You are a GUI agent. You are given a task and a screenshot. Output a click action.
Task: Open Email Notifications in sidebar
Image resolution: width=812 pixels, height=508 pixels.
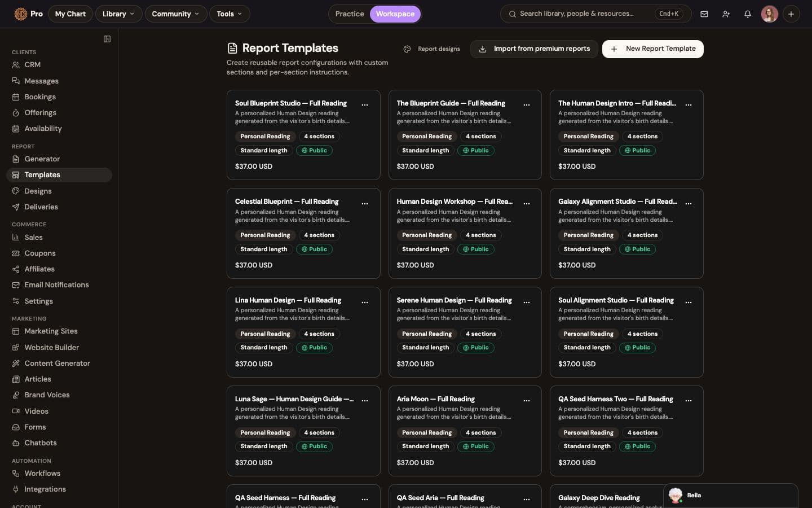coord(59,285)
